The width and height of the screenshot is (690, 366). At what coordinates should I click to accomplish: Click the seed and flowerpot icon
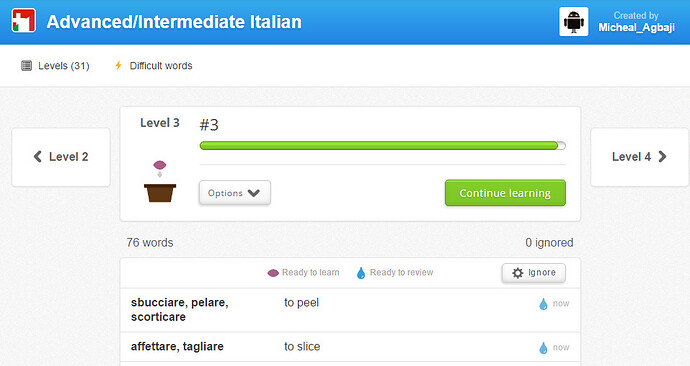(160, 181)
